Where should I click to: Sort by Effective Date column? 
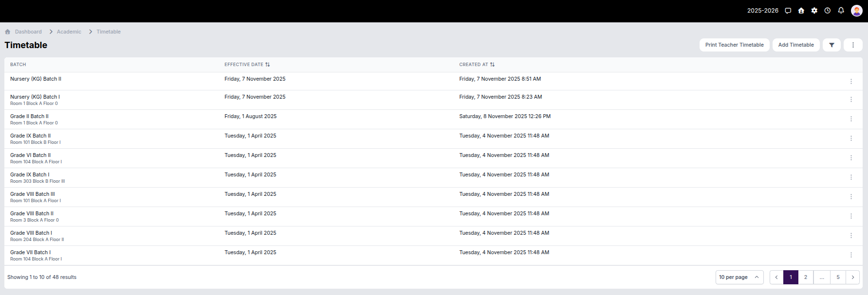[247, 65]
